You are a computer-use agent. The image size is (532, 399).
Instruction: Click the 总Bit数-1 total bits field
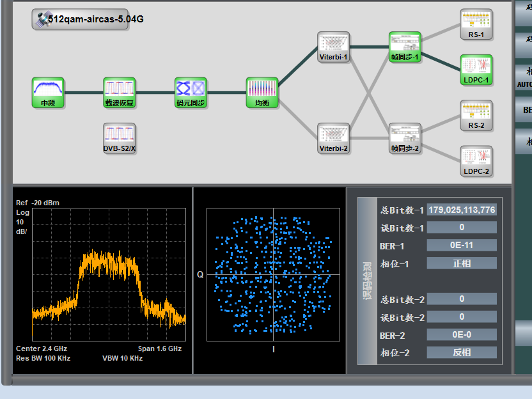click(462, 210)
